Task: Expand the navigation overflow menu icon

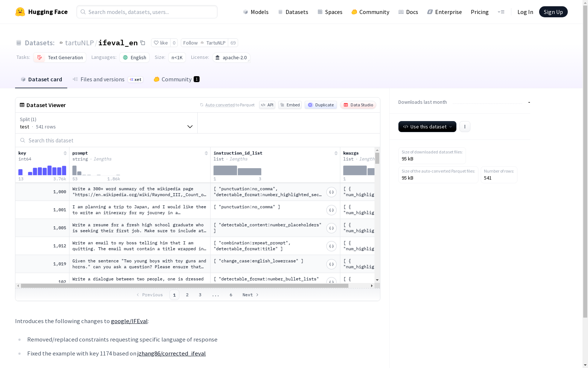Action: coord(501,12)
